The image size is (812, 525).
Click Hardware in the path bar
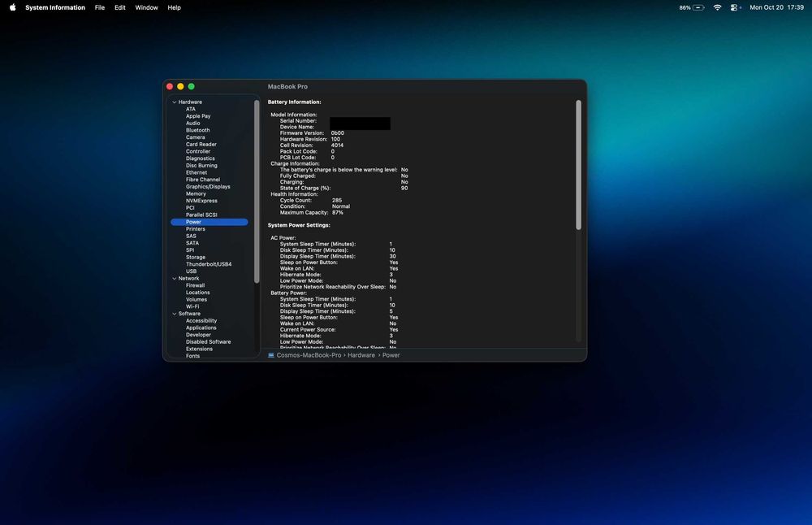tap(361, 355)
